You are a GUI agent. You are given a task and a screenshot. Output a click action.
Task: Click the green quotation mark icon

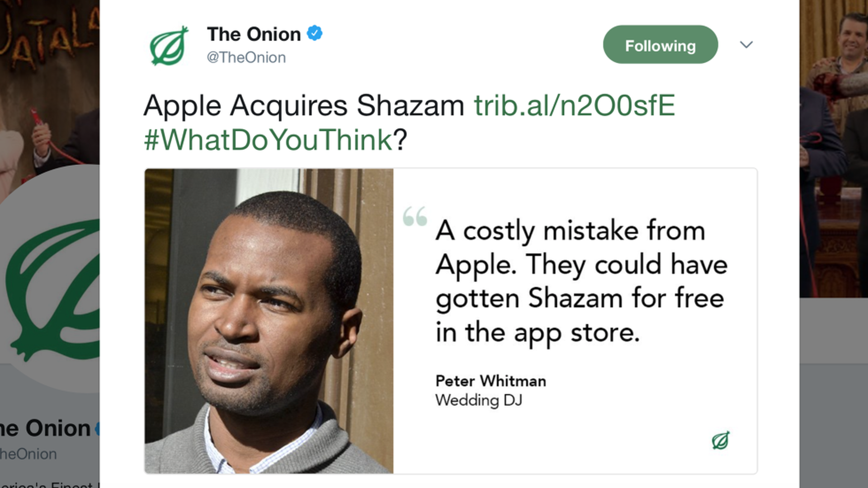(x=415, y=216)
